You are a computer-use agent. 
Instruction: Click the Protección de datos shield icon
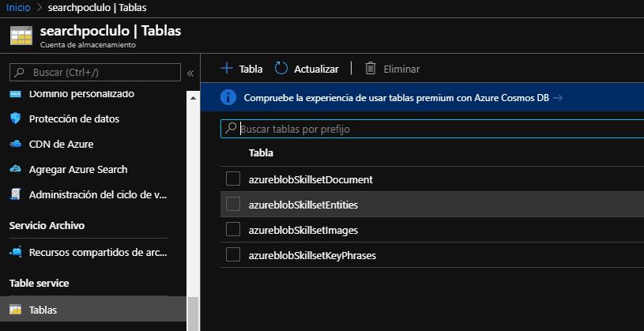pos(15,119)
